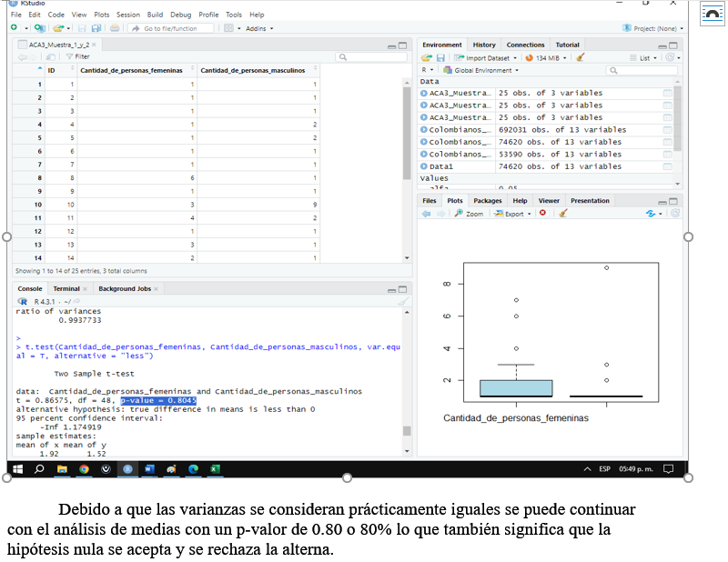Screen dimensions: 728x562
Task: Click the Load workspace folder icon in Environment pane
Action: click(426, 58)
